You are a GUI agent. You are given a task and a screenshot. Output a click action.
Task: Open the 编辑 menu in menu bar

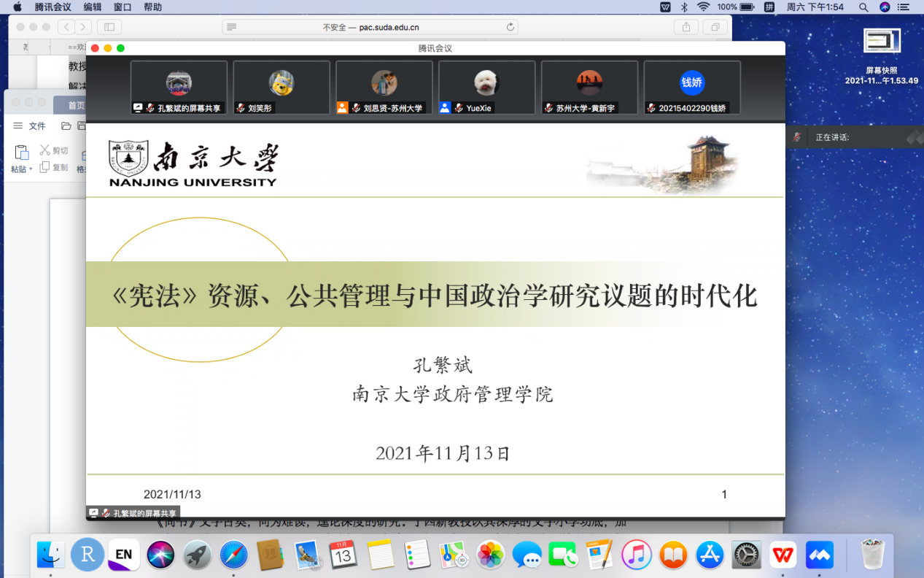coord(93,7)
